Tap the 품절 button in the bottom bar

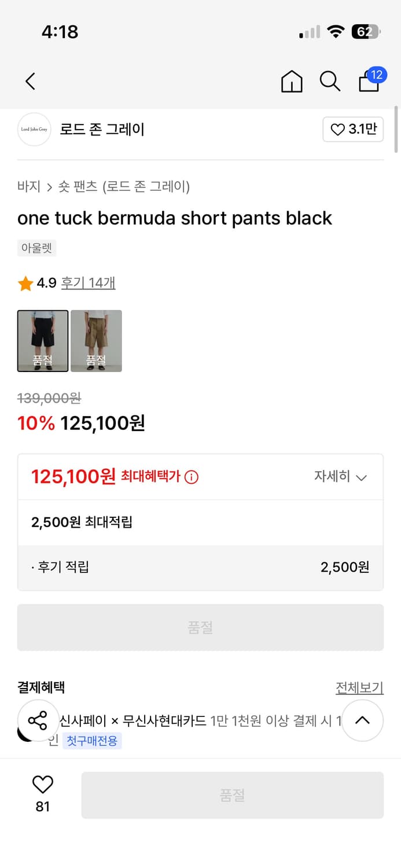pyautogui.click(x=232, y=795)
